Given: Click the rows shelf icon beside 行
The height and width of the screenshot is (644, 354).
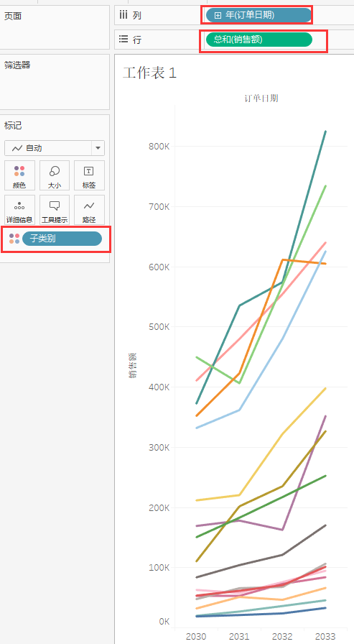Looking at the screenshot, I should pyautogui.click(x=123, y=40).
